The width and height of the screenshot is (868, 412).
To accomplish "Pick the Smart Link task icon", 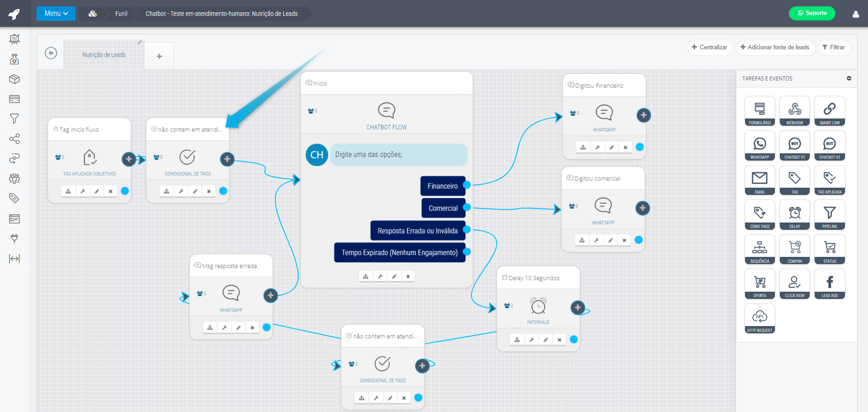I will point(829,111).
